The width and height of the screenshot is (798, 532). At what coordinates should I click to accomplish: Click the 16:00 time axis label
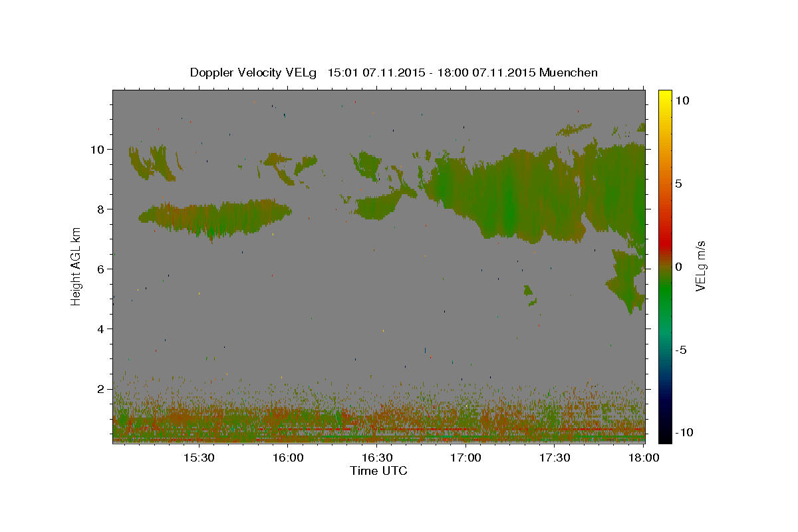point(287,458)
